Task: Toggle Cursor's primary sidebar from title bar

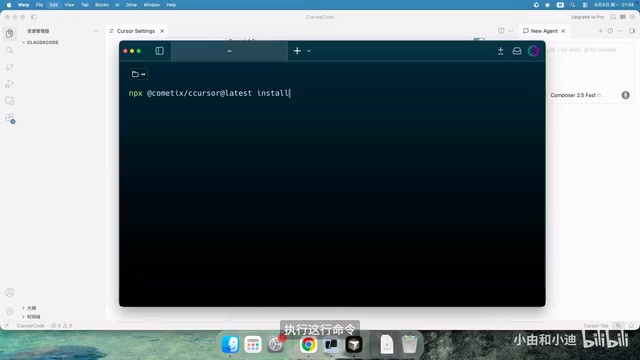Action: tap(34, 17)
